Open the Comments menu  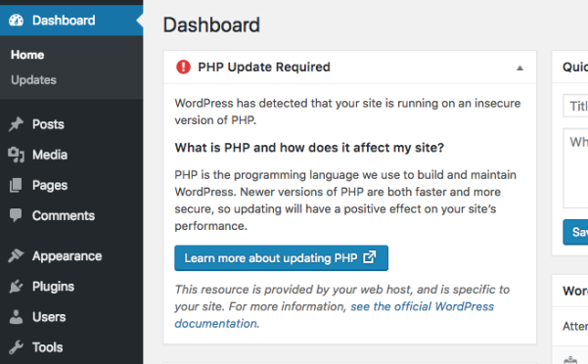[71, 215]
